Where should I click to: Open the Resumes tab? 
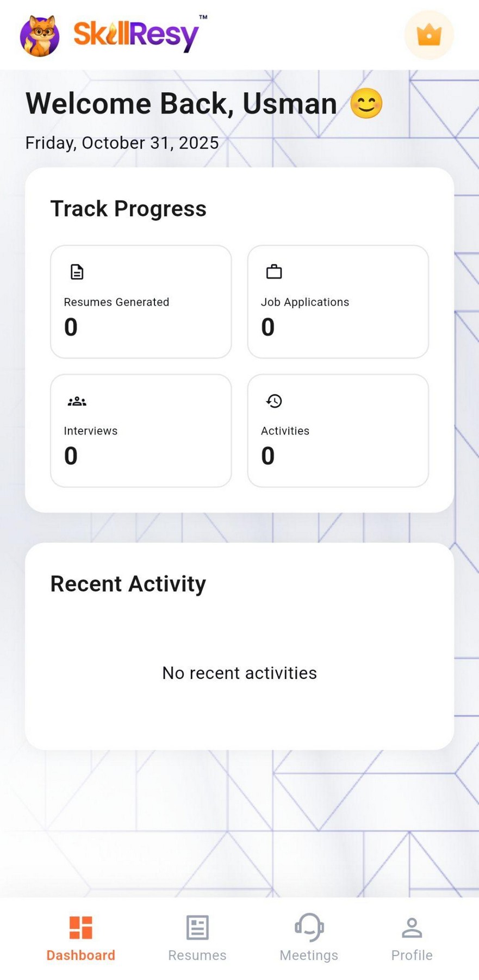point(196,936)
